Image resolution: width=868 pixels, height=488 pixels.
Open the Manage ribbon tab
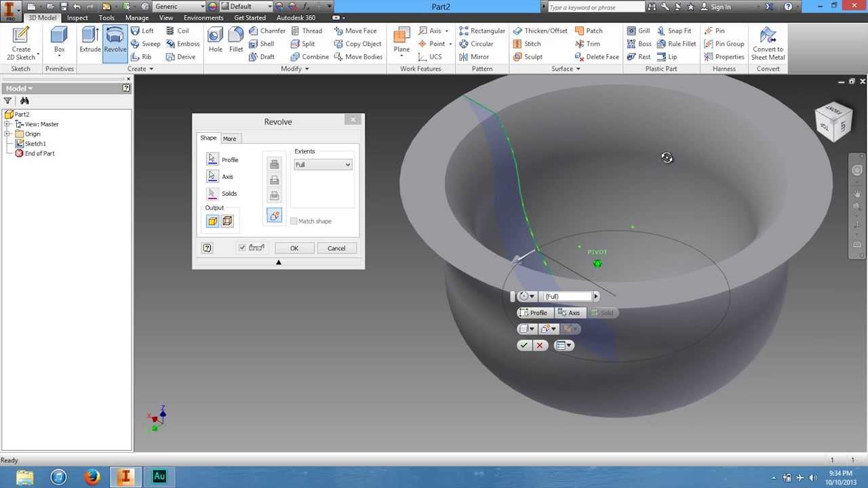click(x=136, y=18)
